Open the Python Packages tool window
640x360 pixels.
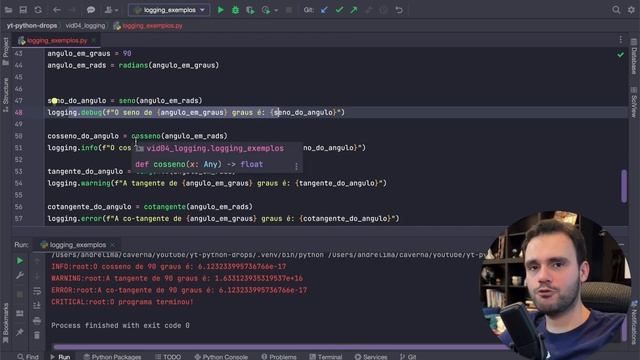[112, 356]
